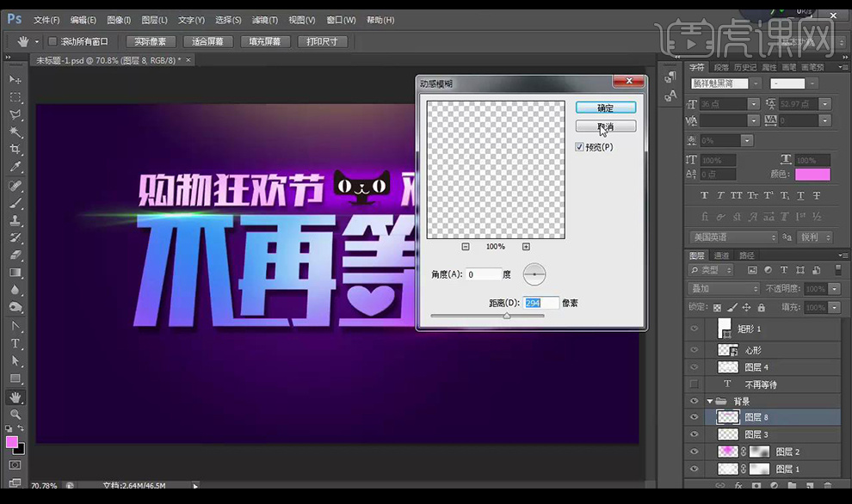Screen dimensions: 852x504
Task: Hide the 矩形 1 layer
Action: click(x=695, y=329)
